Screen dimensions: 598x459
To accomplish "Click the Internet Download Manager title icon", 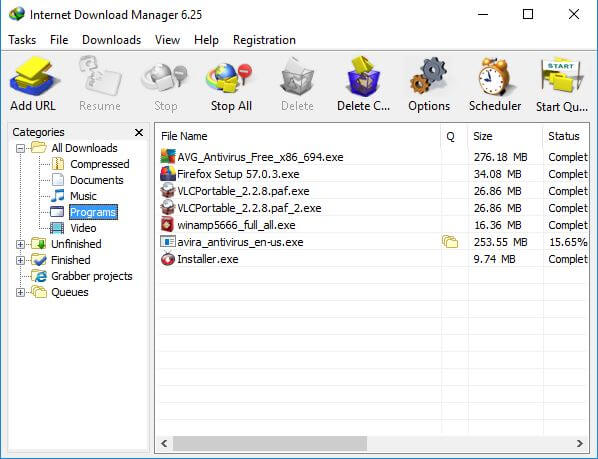I will pos(17,14).
